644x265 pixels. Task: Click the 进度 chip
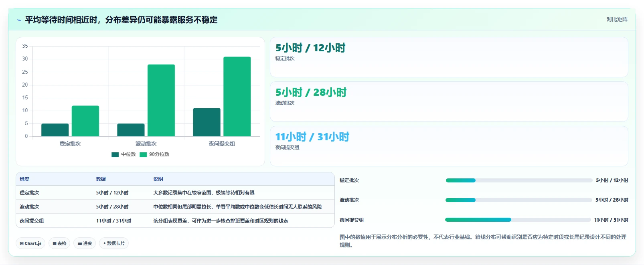coord(85,243)
